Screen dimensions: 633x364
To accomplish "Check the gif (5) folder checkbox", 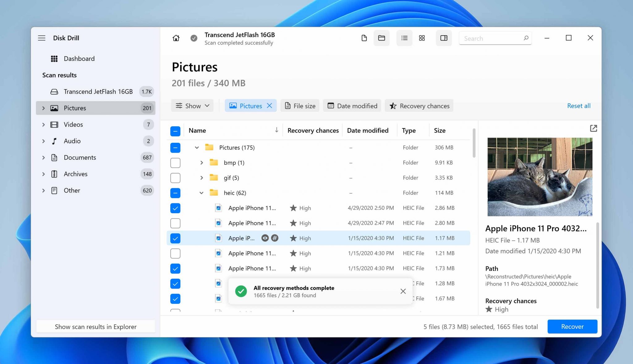I will [x=175, y=178].
